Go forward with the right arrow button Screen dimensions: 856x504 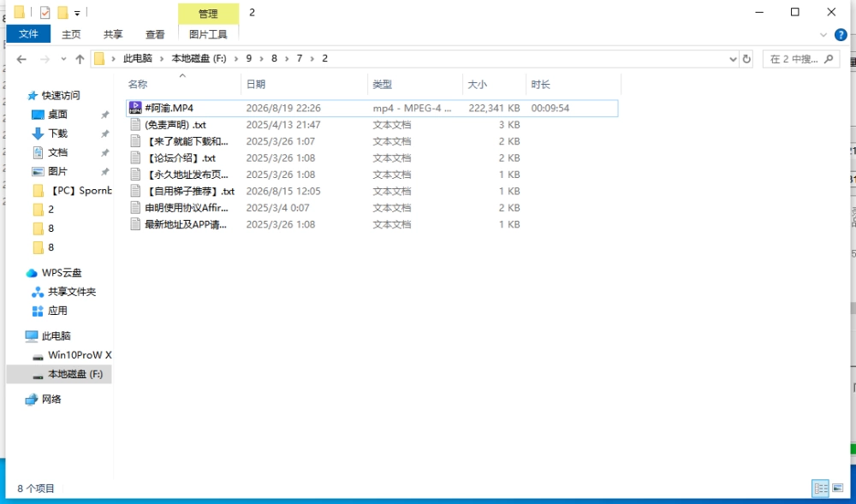[x=45, y=59]
